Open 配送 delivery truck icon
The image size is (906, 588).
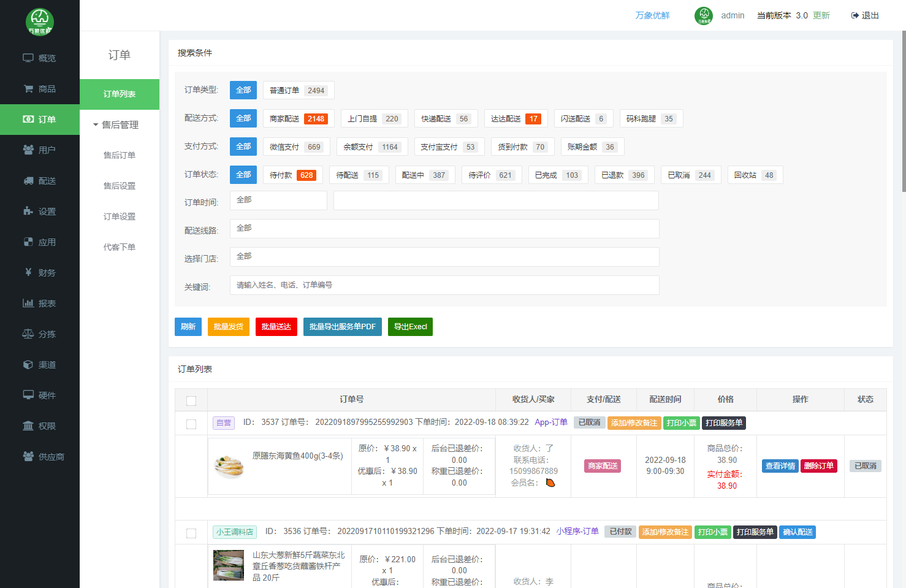tap(28, 181)
